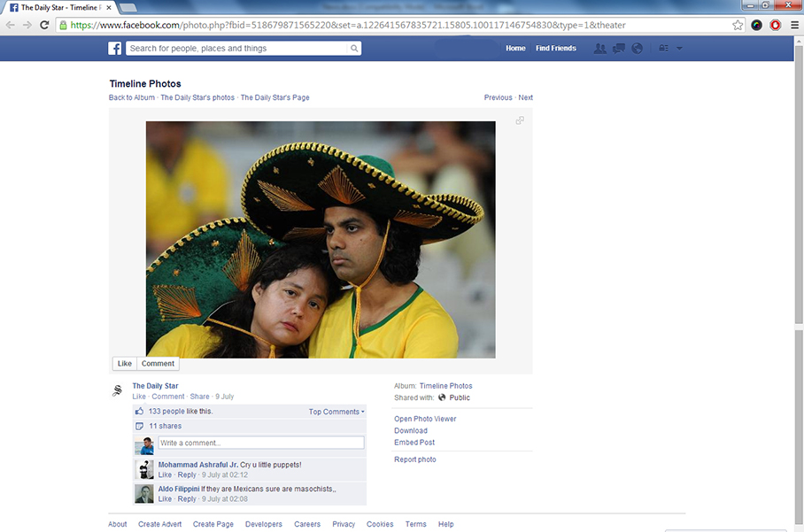Open Find Friends in the header
804x532 pixels.
pos(556,48)
